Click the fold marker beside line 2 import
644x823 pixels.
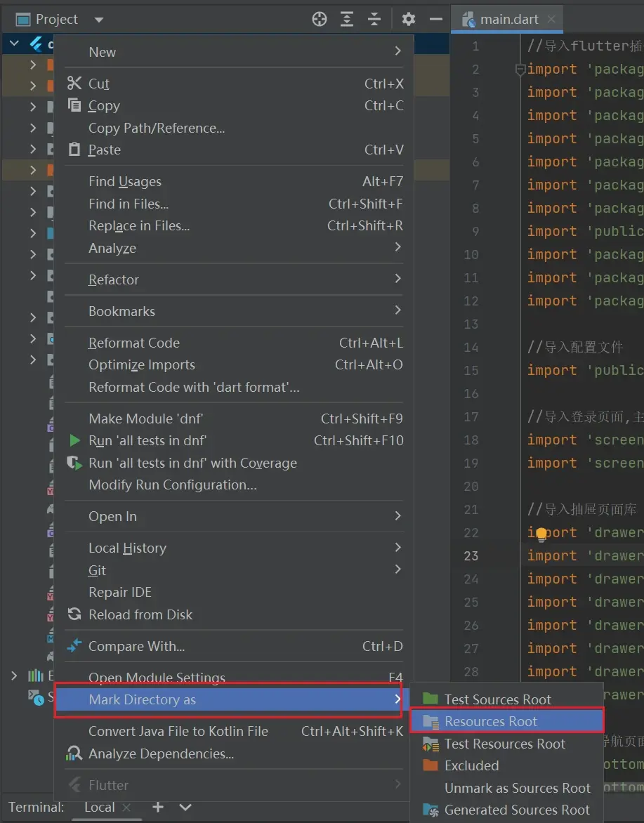click(x=520, y=70)
